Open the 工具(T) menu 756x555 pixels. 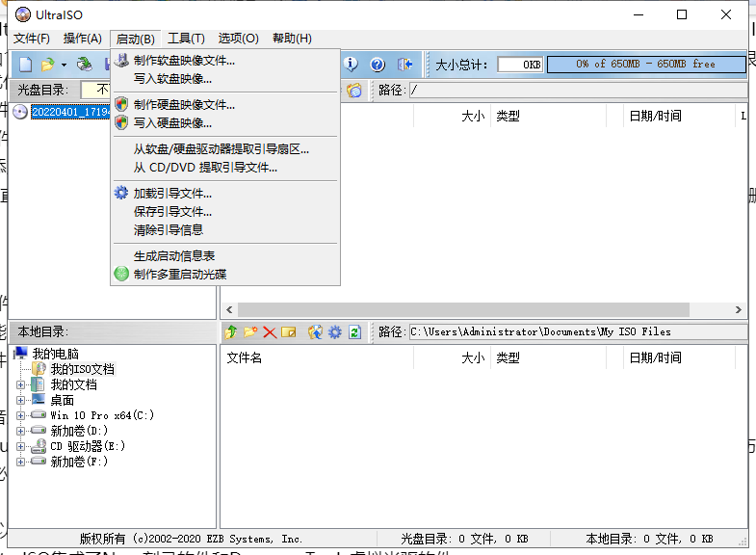[x=186, y=39]
